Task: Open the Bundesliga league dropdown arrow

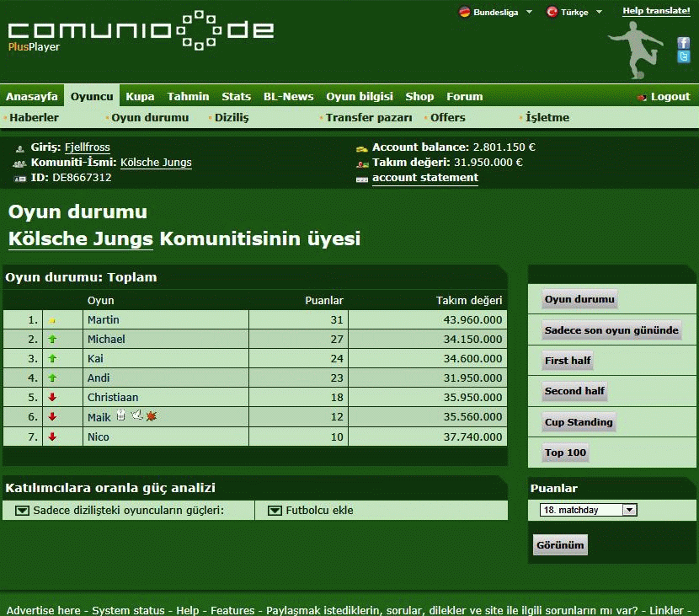Action: pos(529,12)
